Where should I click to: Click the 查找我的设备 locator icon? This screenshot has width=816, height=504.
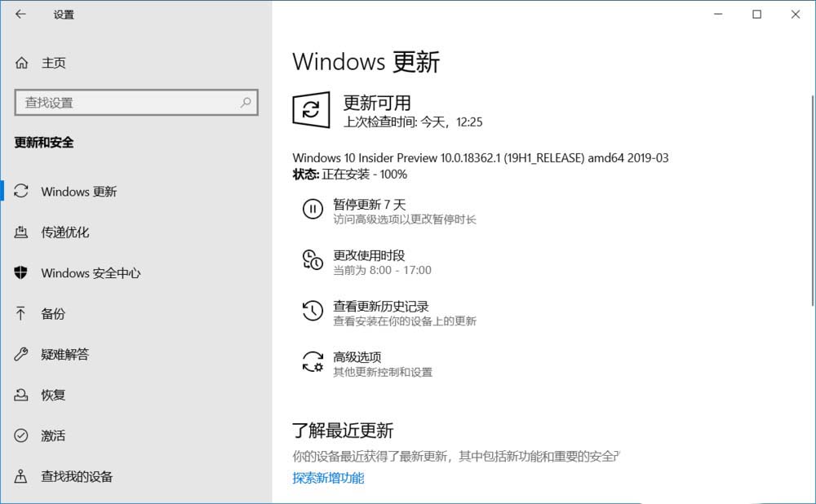coord(21,476)
